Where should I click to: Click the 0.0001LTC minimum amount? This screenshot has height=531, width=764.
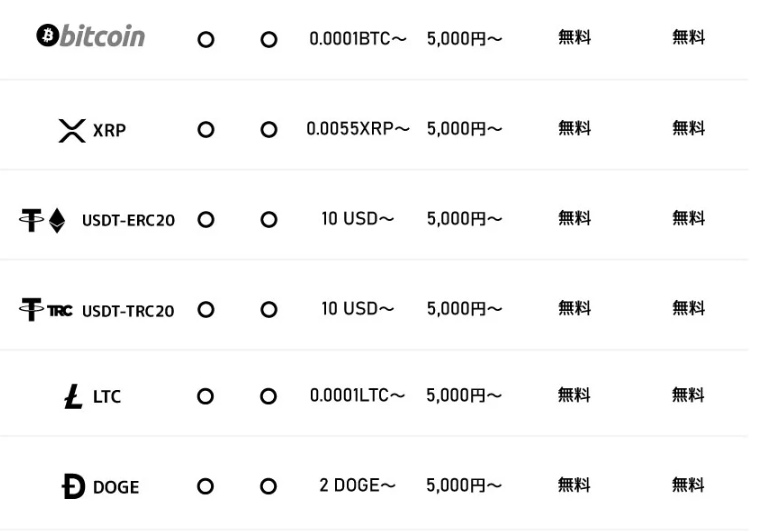pos(356,397)
